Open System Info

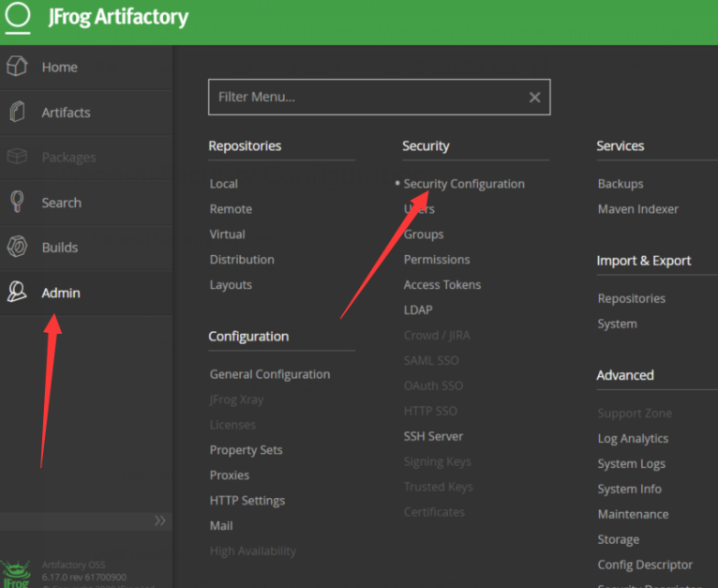click(630, 489)
